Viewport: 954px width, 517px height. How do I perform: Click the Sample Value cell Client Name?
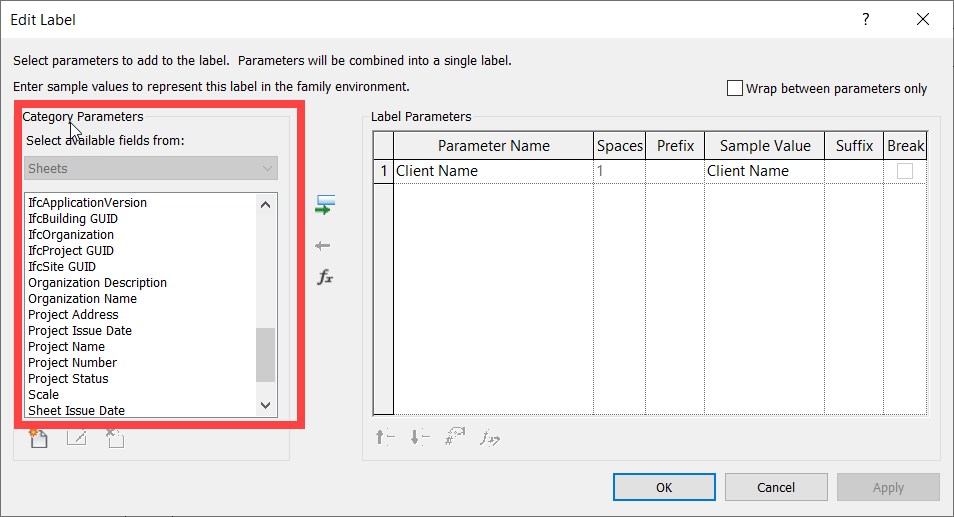click(x=764, y=171)
